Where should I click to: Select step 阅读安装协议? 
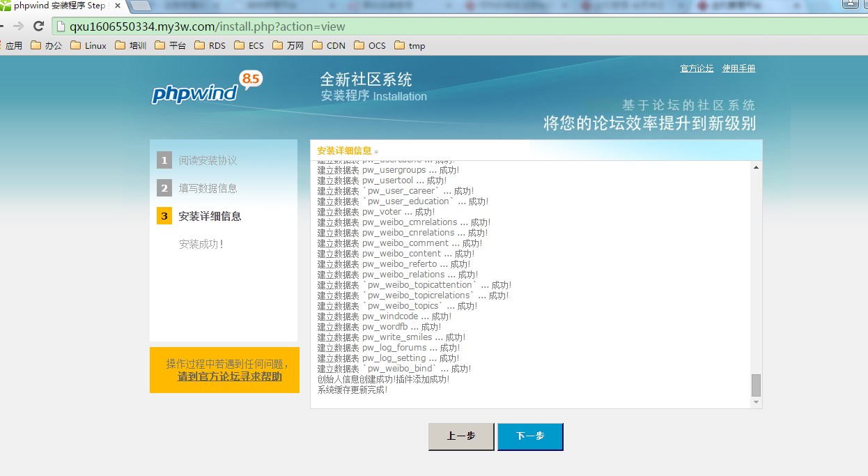pos(208,160)
